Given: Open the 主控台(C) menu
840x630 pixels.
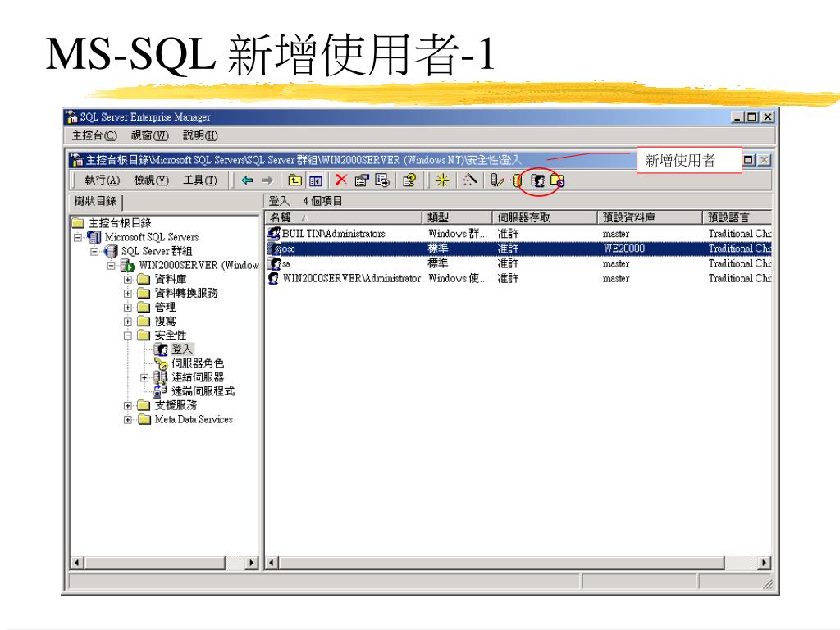Looking at the screenshot, I should 95,135.
